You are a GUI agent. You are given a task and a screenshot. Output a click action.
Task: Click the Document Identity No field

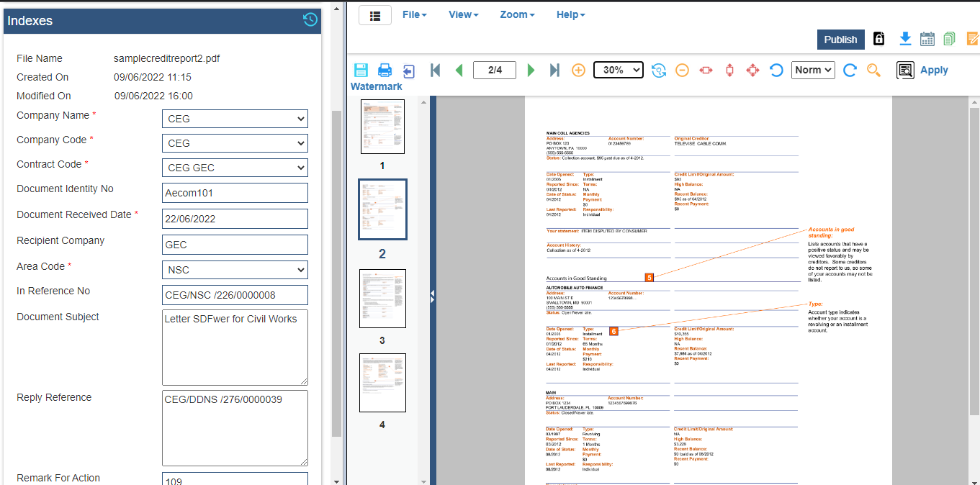235,193
